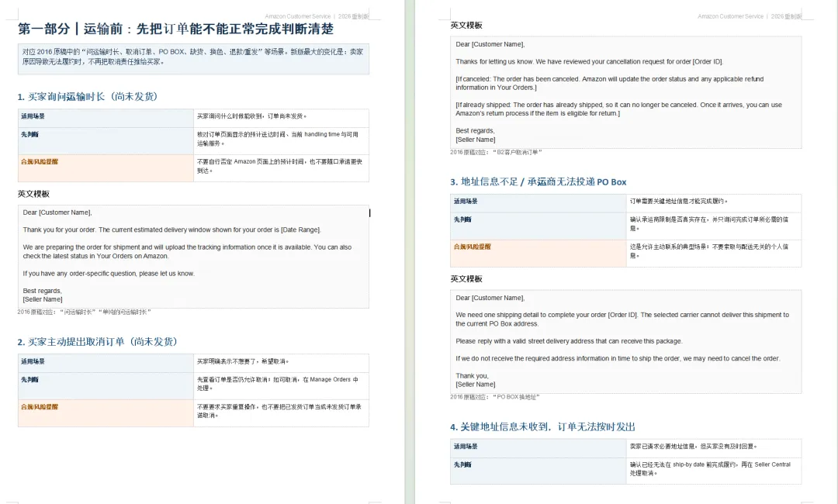Click the '先判断' label in section 2 table
The width and height of the screenshot is (838, 504).
click(30, 380)
